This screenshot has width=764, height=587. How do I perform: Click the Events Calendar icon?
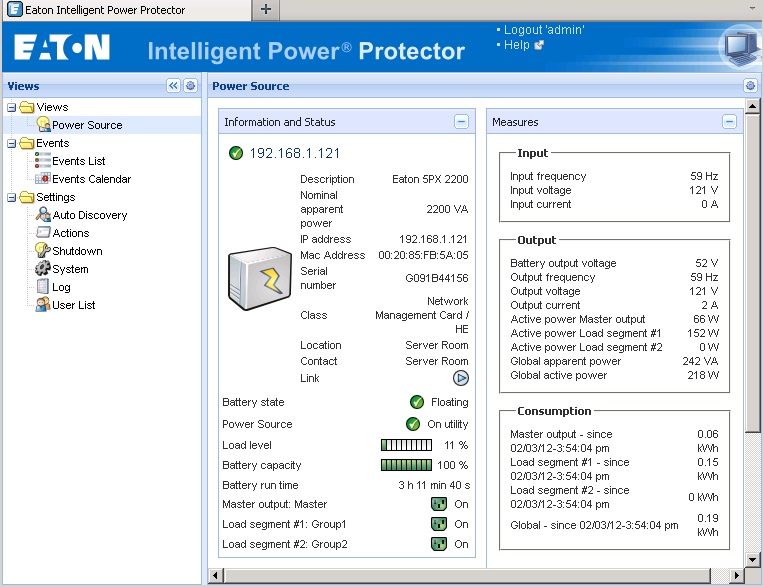coord(43,179)
